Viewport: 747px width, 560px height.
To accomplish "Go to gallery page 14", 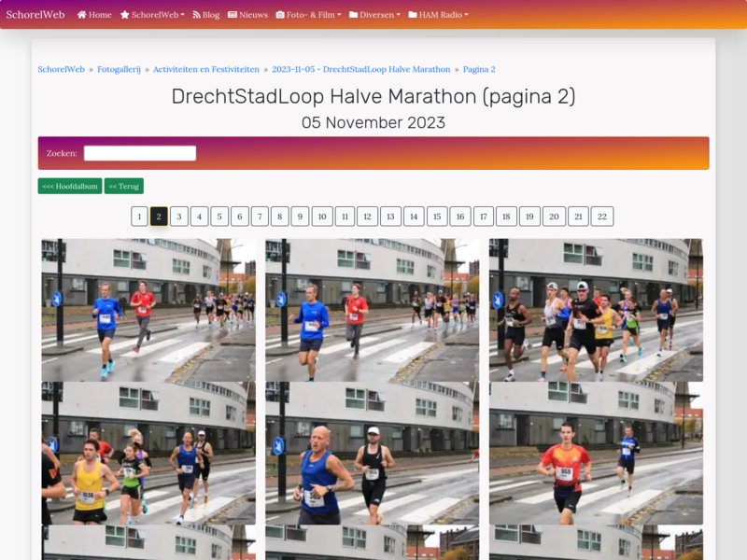I will 414,217.
